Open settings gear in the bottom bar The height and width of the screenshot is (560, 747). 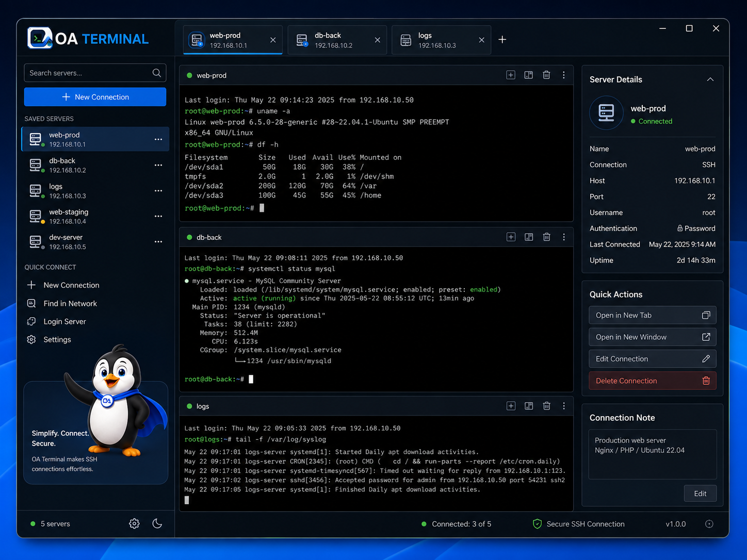pos(134,524)
